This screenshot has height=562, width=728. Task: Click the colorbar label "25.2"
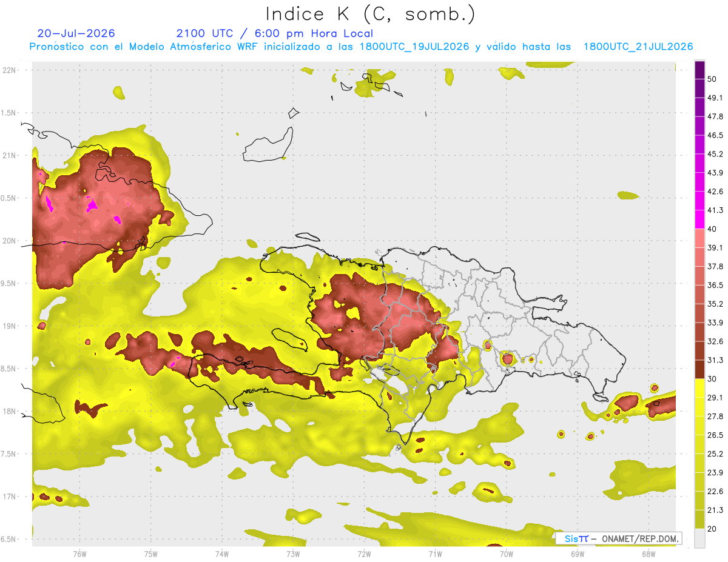(715, 454)
